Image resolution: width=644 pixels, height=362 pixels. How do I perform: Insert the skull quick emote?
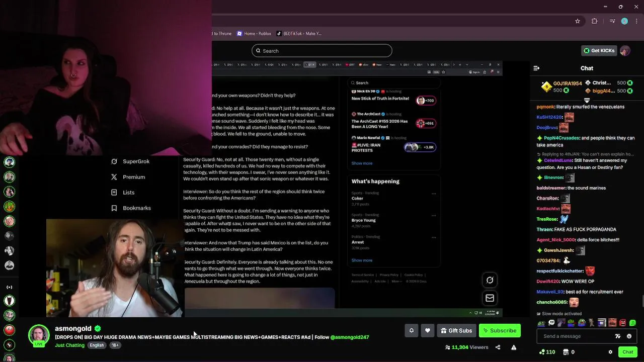coord(551,323)
